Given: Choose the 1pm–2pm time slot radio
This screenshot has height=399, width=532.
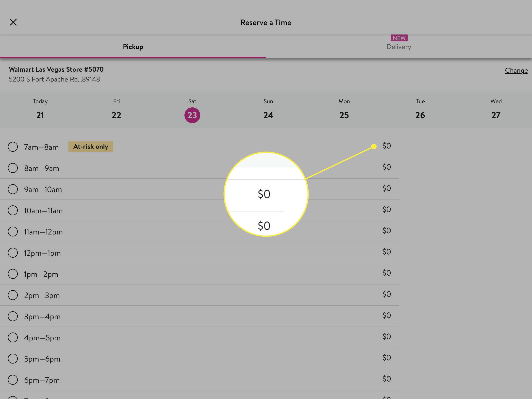Looking at the screenshot, I should (x=13, y=274).
